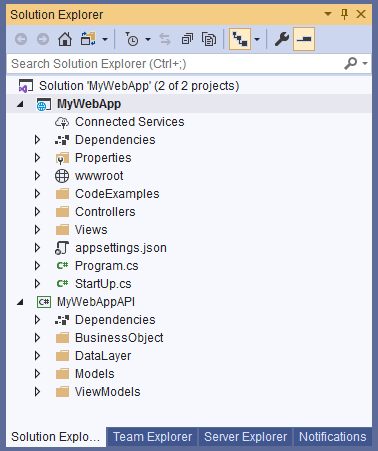Switch to Solution Explorer tab
The height and width of the screenshot is (451, 378).
click(56, 437)
